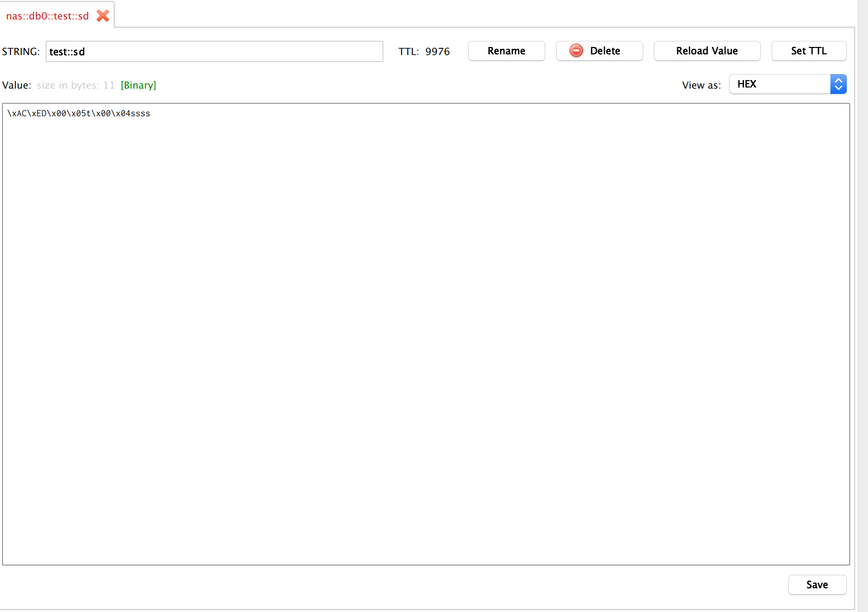868x612 pixels.
Task: Select the nas::db0::test::sd tab label
Action: [x=47, y=16]
